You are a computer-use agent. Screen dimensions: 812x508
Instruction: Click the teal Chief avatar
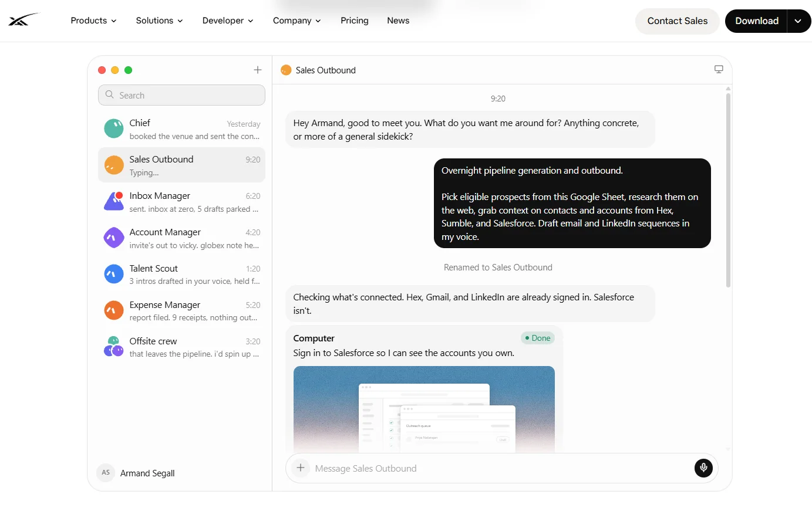pos(114,128)
